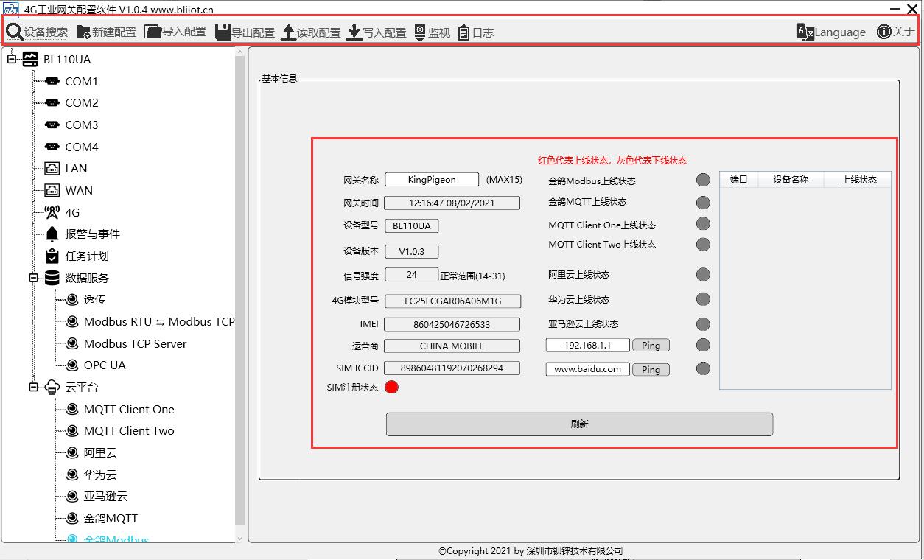Click the 阿里云上线状态 indicator
924x560 pixels.
tap(703, 274)
